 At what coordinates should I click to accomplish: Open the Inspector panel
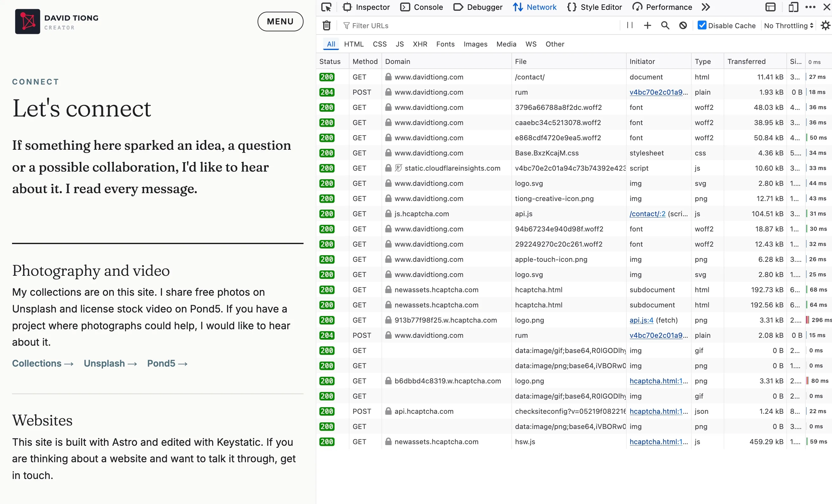pyautogui.click(x=366, y=7)
